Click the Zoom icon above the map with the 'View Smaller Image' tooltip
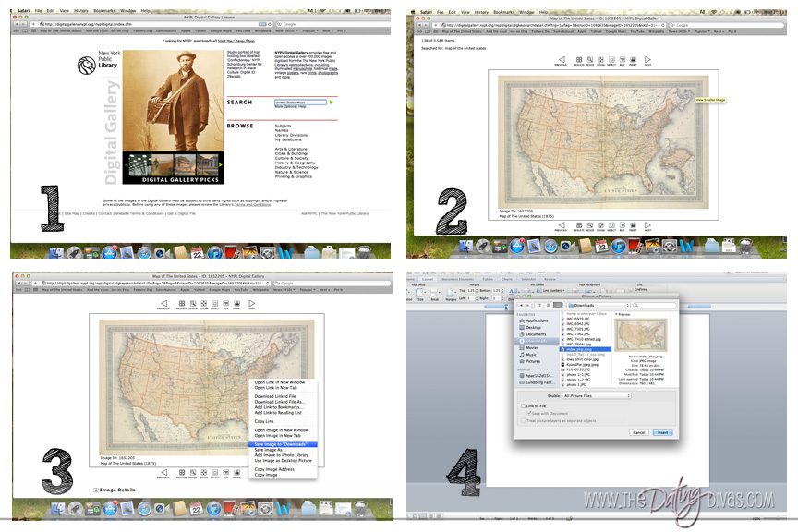Image resolution: width=798 pixels, height=532 pixels. coord(600,59)
